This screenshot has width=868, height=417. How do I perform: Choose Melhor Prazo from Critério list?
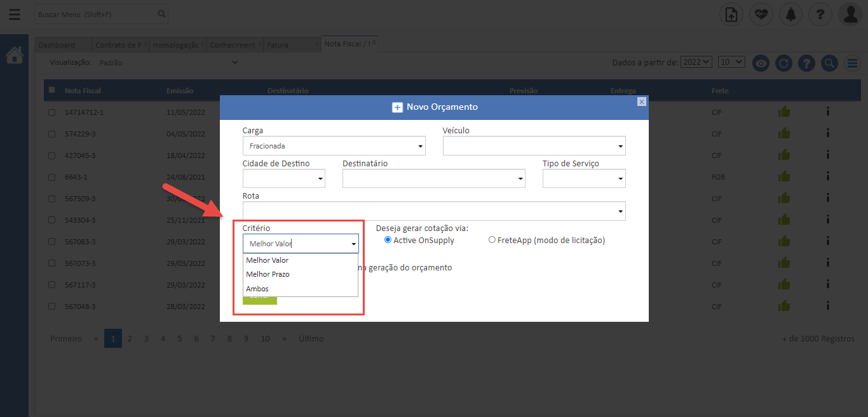tap(268, 274)
